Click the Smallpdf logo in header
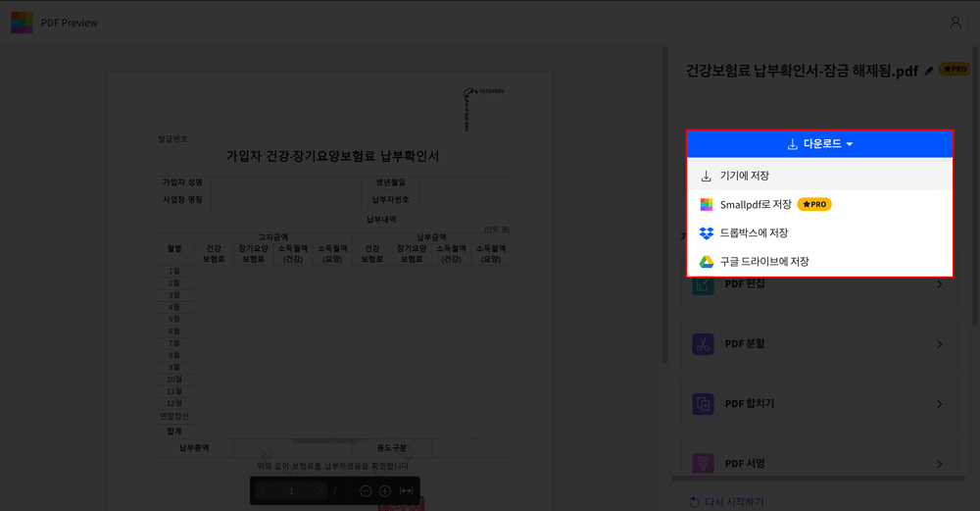 [22, 23]
